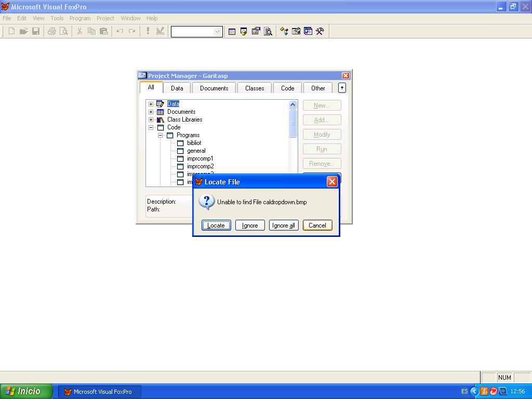This screenshot has width=532, height=399.
Task: Switch to the Other tab
Action: [318, 88]
